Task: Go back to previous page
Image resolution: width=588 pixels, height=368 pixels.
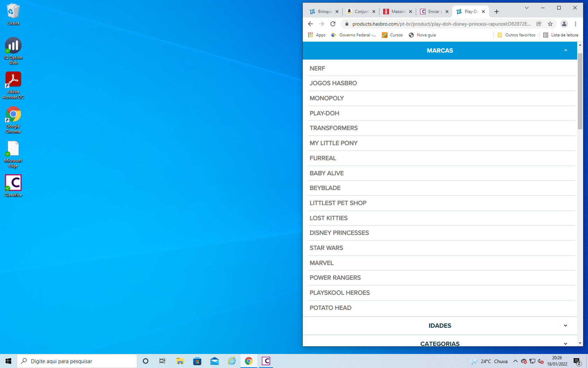Action: [x=310, y=24]
